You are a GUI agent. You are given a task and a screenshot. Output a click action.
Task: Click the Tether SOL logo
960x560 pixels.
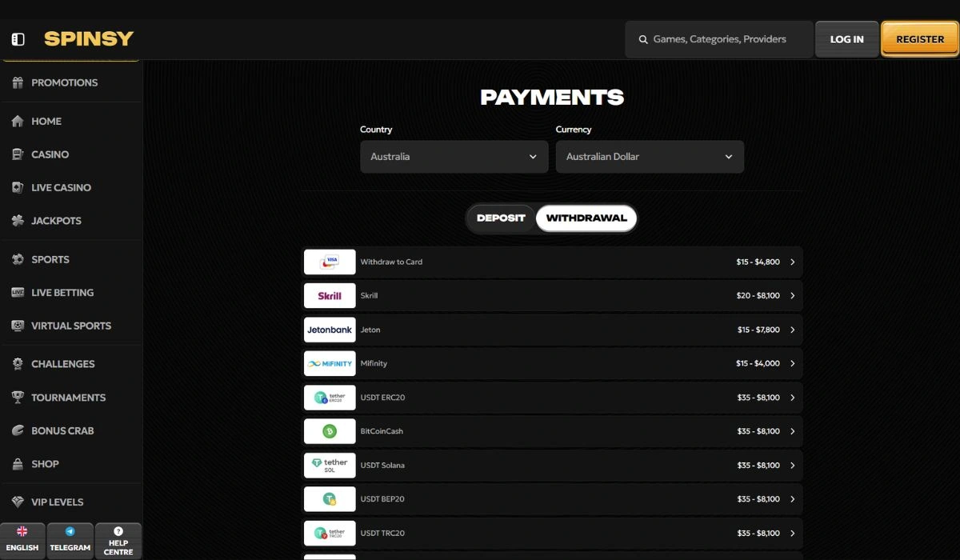330,465
